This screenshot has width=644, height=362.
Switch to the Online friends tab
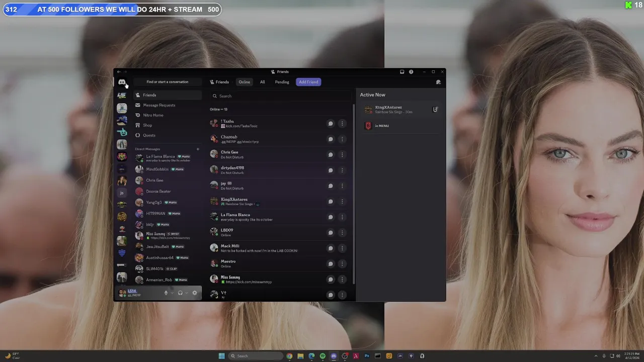(x=244, y=82)
